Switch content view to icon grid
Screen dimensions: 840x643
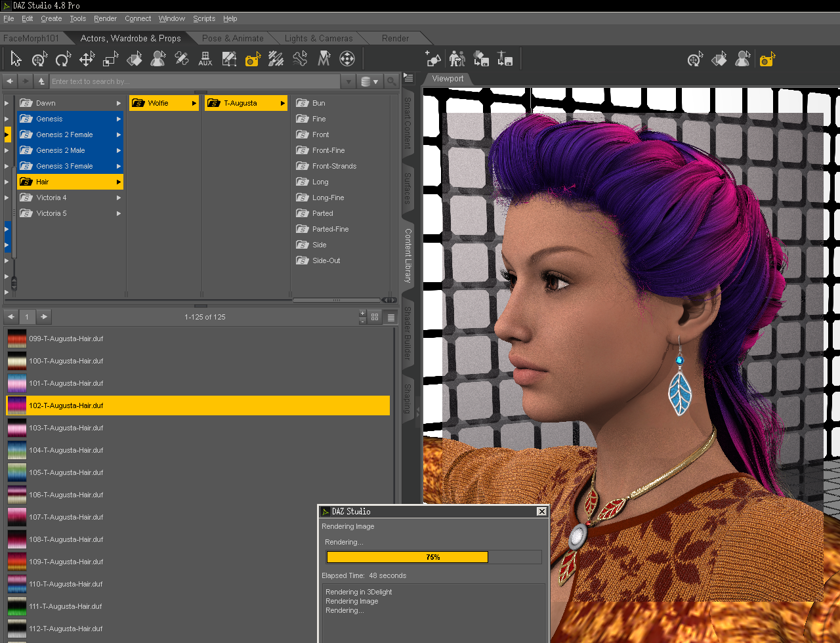coord(375,317)
